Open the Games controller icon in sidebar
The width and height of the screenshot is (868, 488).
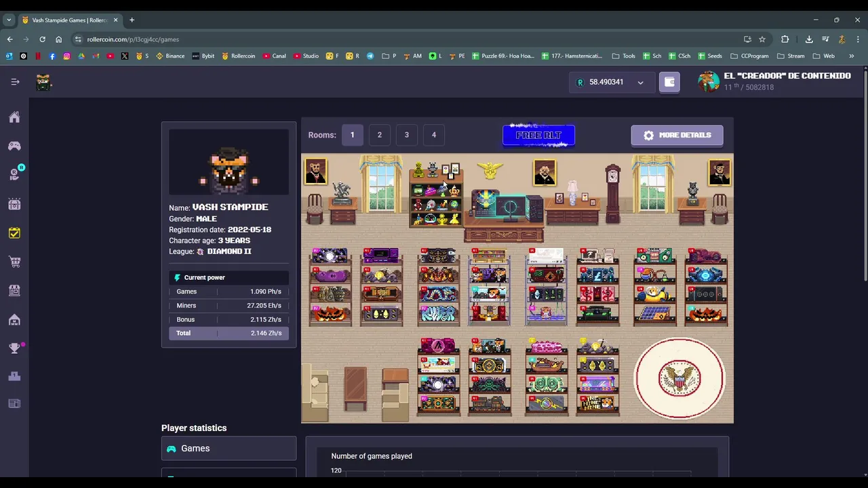pos(14,146)
